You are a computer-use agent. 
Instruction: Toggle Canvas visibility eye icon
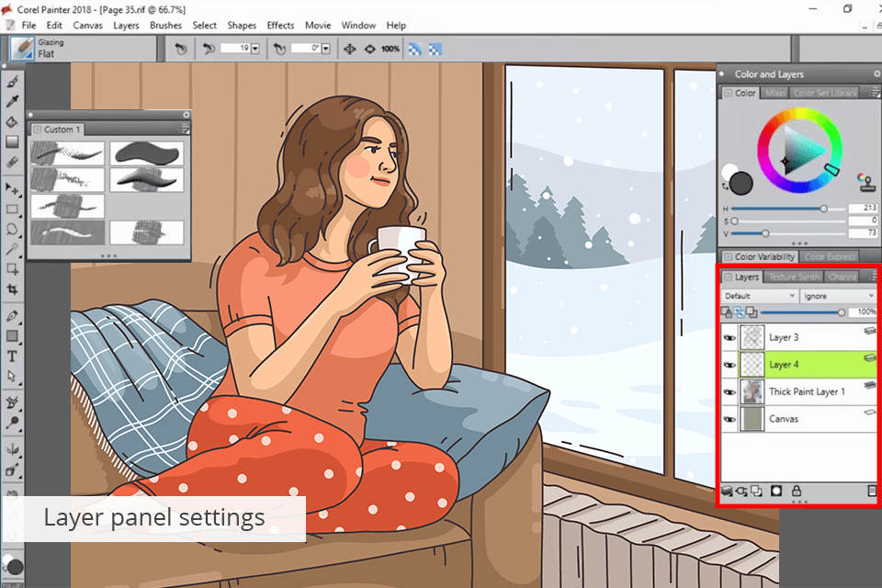coord(729,419)
